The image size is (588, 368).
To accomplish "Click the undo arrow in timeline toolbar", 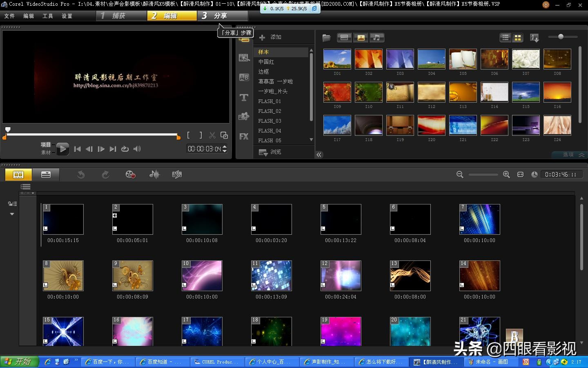I will pyautogui.click(x=81, y=175).
